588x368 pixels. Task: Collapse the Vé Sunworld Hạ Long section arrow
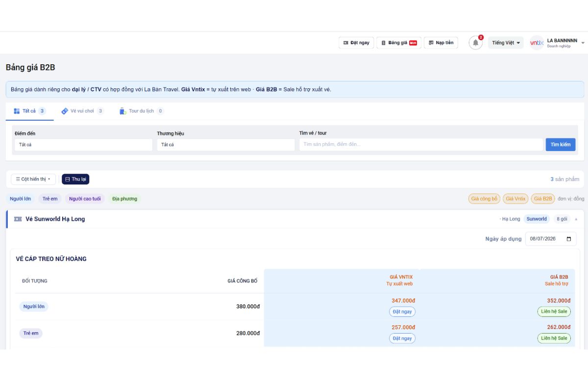point(576,219)
